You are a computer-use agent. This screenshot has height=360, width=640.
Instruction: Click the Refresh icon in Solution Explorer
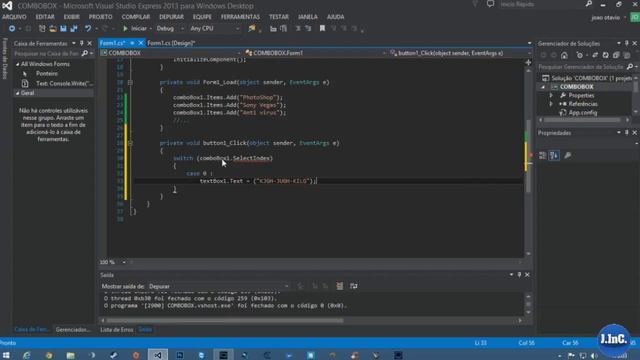click(x=605, y=55)
